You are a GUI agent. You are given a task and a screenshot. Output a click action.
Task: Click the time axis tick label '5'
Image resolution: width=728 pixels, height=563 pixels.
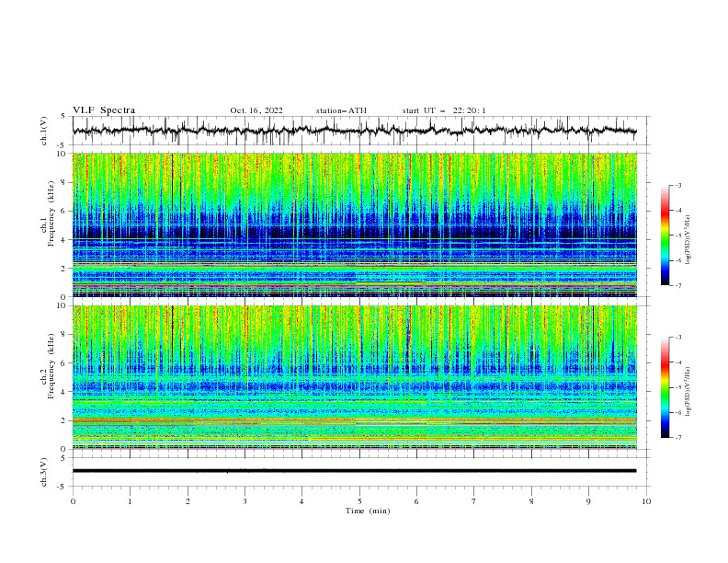click(359, 501)
